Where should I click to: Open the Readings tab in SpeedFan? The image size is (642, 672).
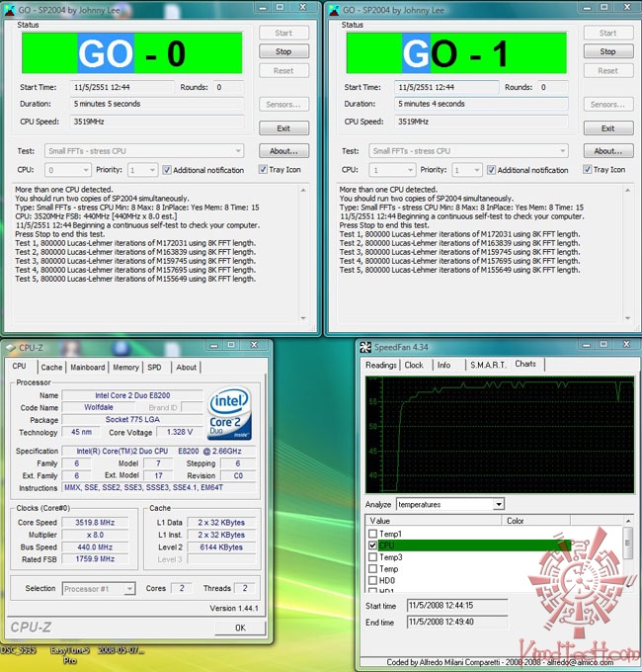click(380, 365)
